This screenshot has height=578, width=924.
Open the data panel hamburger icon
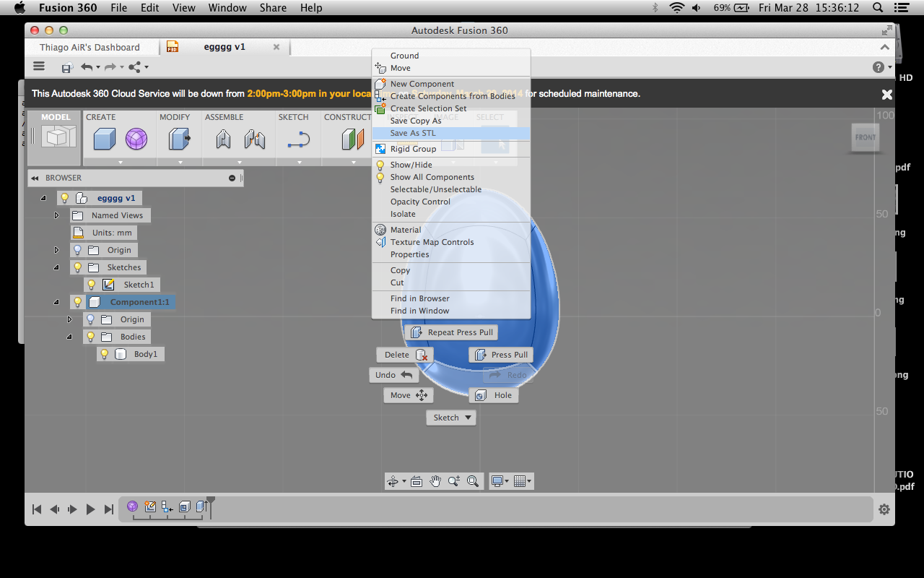pos(39,66)
